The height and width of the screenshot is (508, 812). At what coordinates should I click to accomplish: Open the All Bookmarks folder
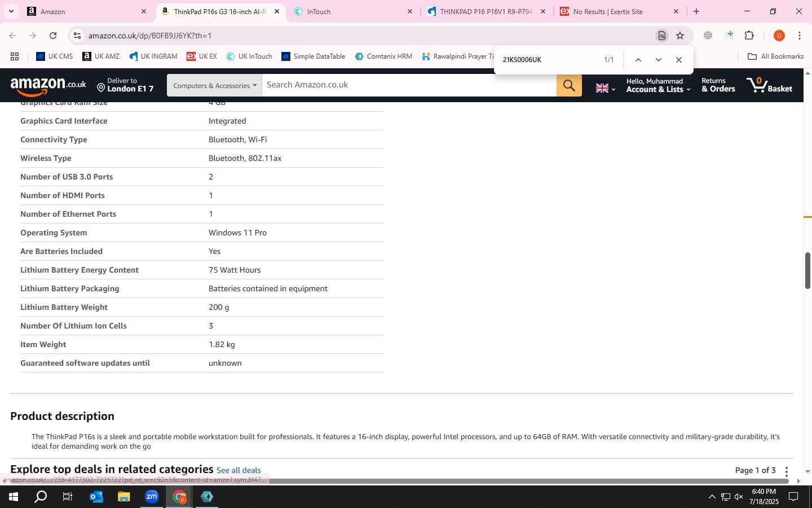(x=775, y=56)
